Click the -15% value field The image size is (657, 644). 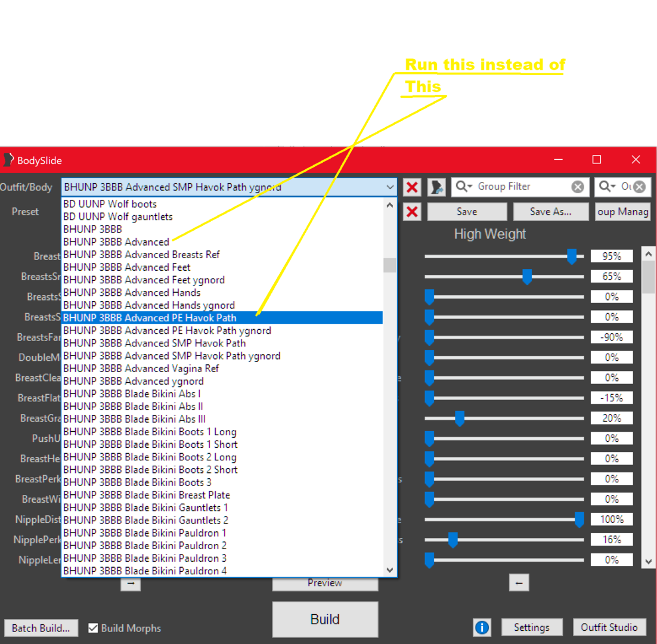click(x=611, y=398)
